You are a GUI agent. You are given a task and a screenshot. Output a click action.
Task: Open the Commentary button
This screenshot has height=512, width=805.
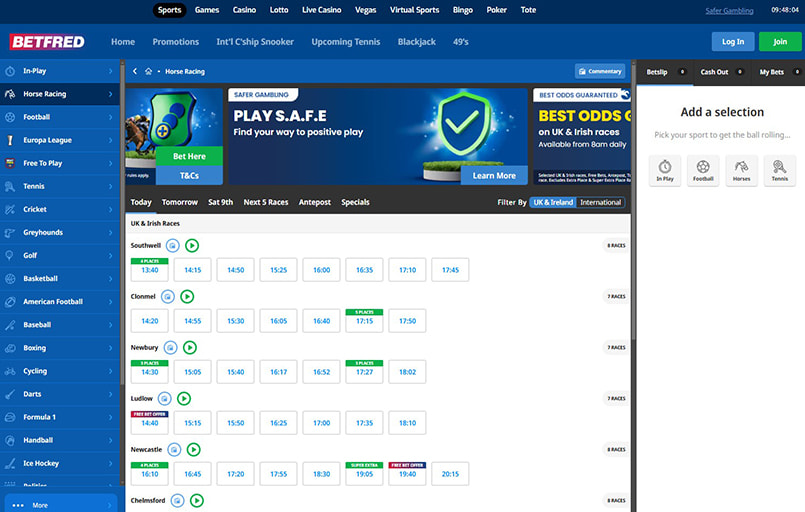tap(600, 72)
